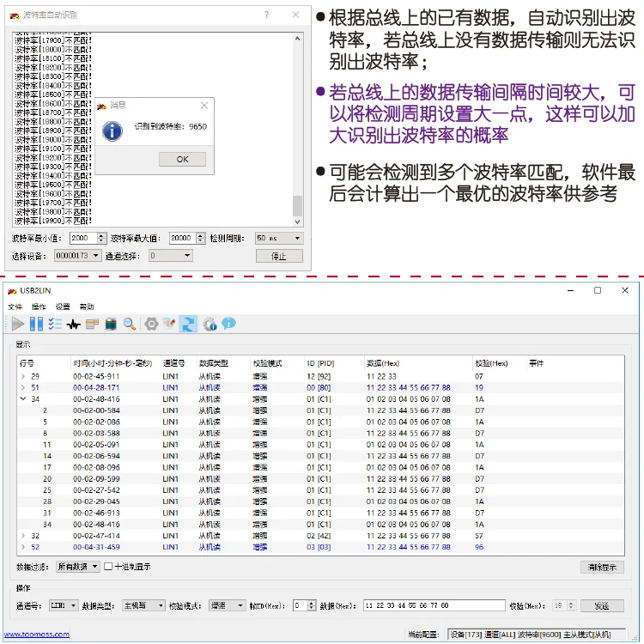
Task: Select child row 25 at 00-02-27-542
Action: point(320,490)
